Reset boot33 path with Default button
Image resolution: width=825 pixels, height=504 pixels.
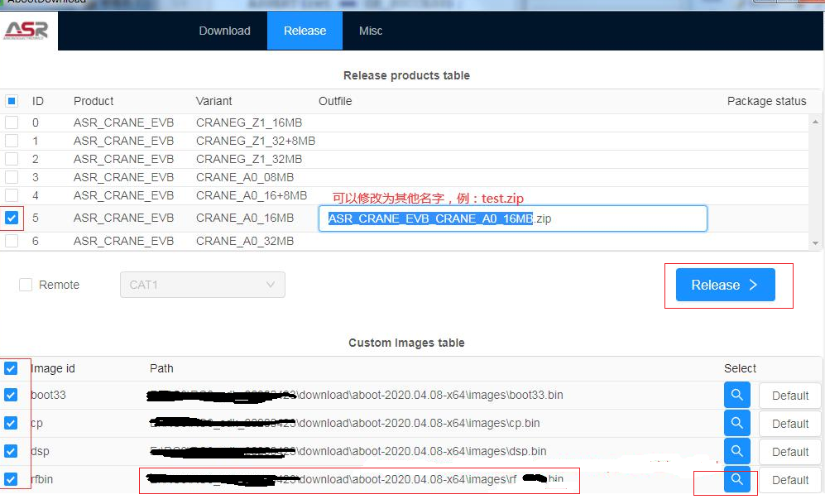coord(789,396)
